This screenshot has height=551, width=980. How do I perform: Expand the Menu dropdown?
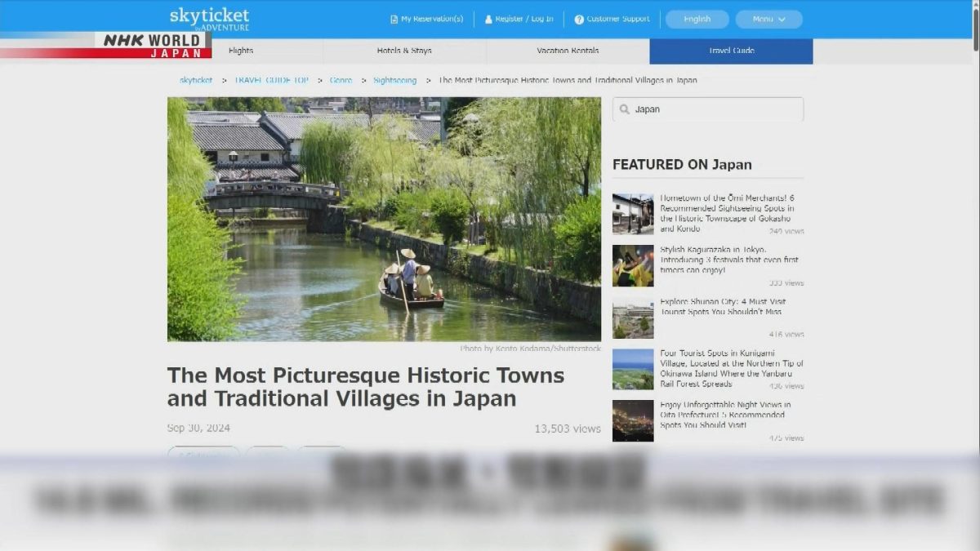coord(768,19)
